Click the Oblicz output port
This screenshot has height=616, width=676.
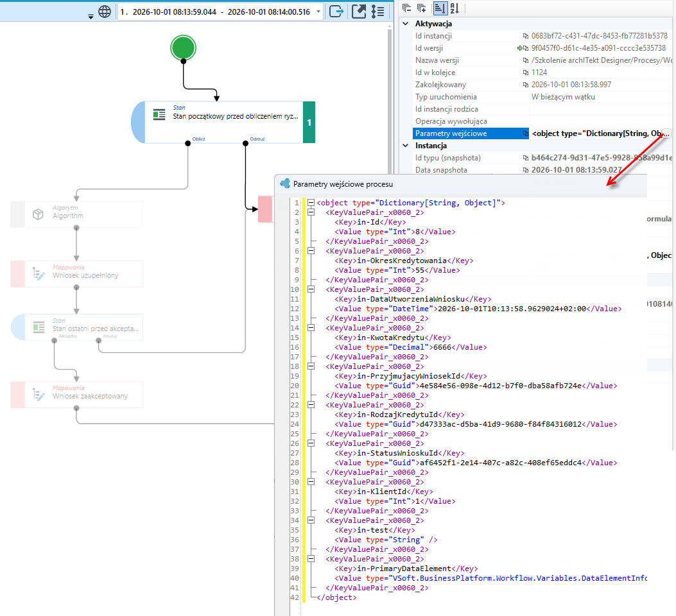click(188, 143)
